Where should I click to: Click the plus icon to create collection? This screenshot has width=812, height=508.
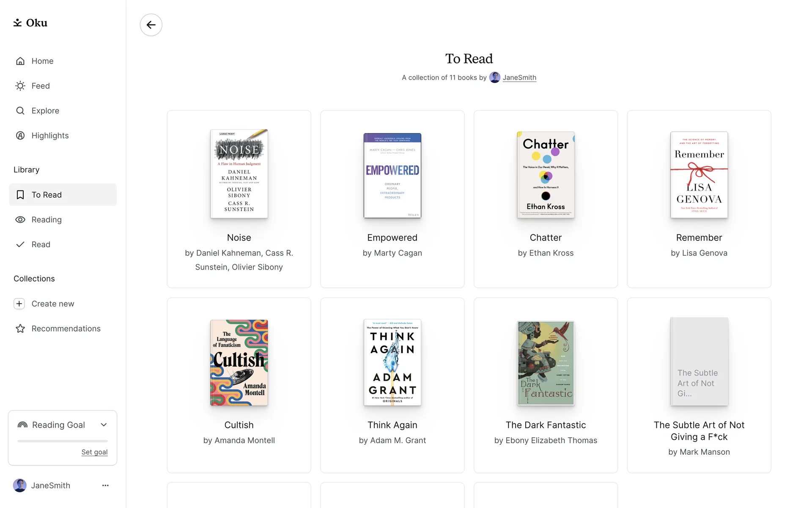tap(19, 304)
